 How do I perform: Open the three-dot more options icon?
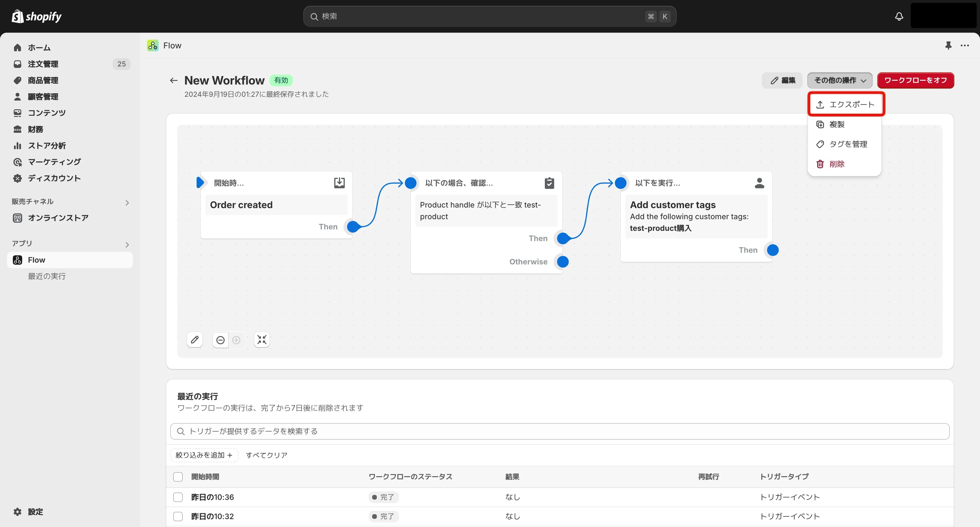[x=965, y=45]
